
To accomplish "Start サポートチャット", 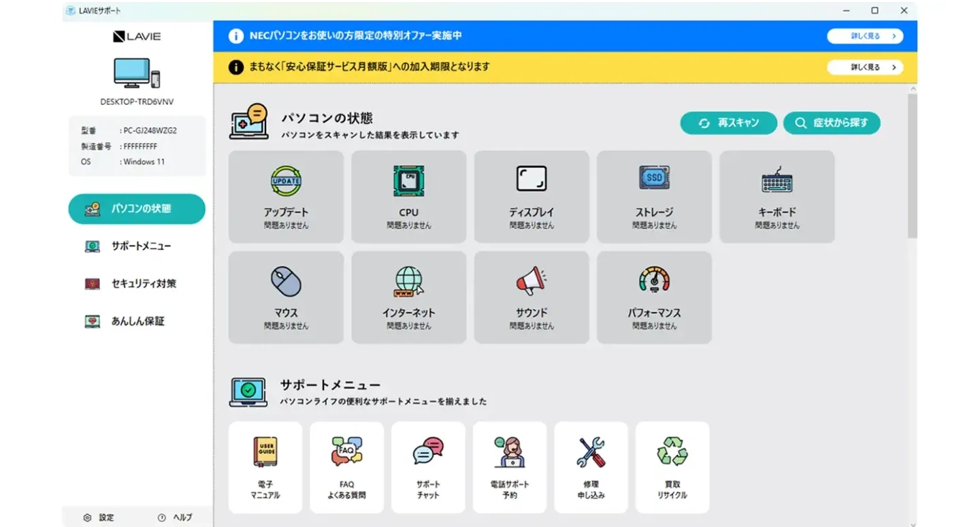I will click(x=428, y=467).
